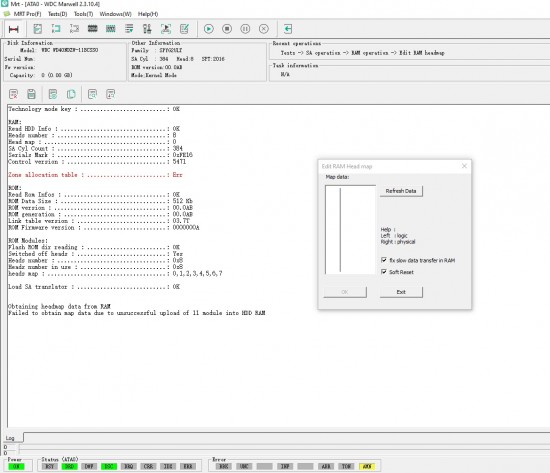Click the 'Switched off heads' log line
Viewport: 550px width, 473px height.
coord(95,254)
